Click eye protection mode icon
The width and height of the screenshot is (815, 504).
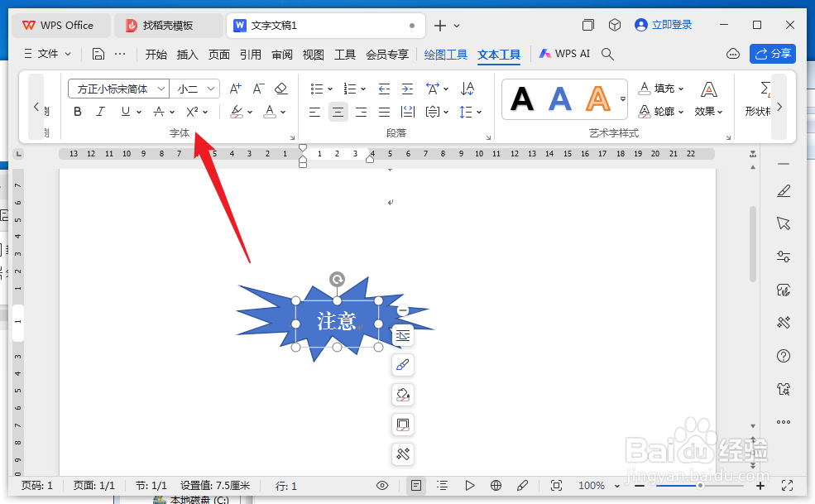[382, 485]
